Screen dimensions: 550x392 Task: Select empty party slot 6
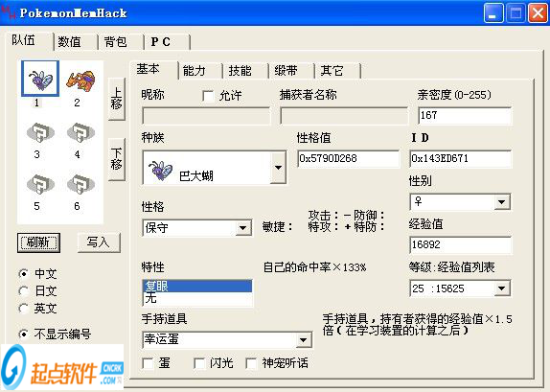click(x=80, y=184)
